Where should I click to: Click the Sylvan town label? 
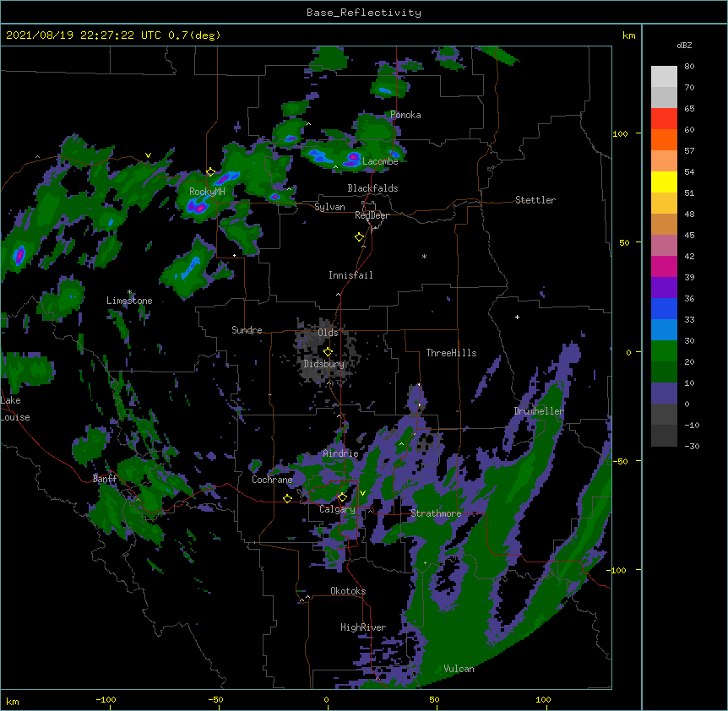329,207
